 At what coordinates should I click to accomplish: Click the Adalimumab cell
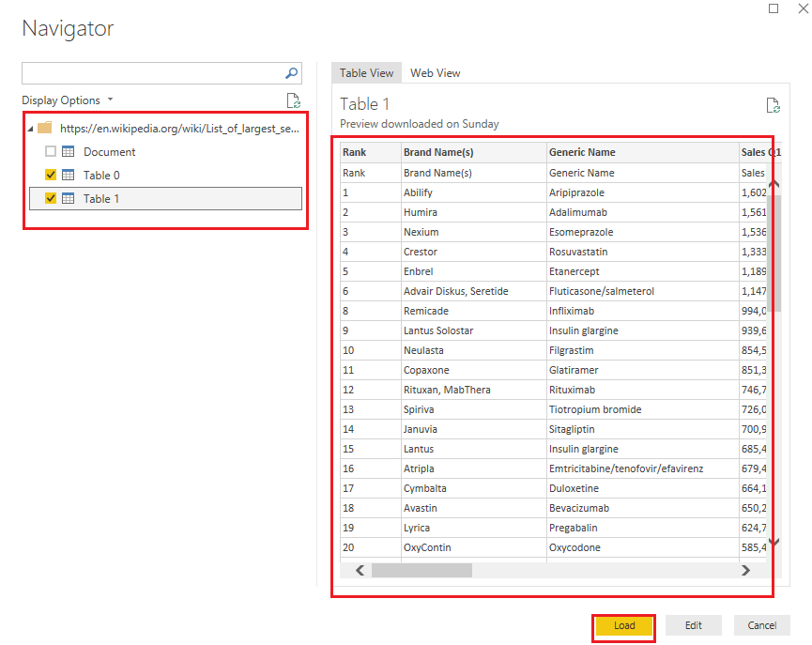click(643, 212)
